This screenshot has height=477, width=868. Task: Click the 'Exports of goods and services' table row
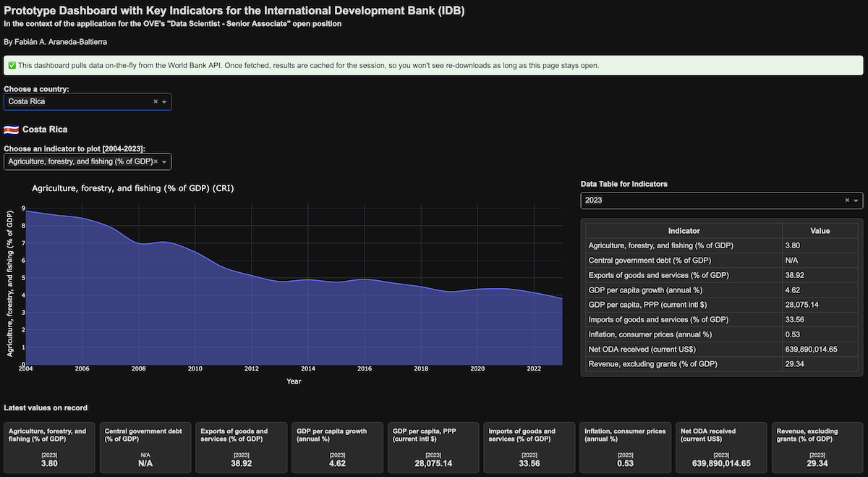721,275
